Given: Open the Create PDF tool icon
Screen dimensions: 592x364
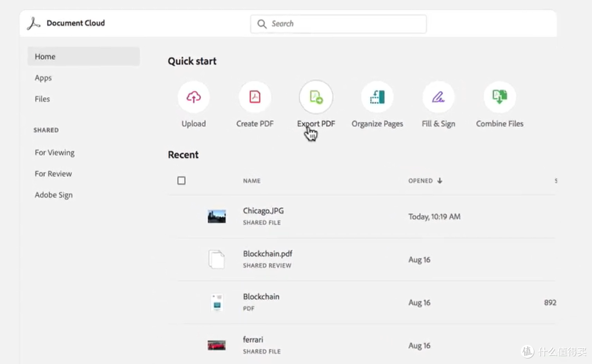Looking at the screenshot, I should point(255,98).
